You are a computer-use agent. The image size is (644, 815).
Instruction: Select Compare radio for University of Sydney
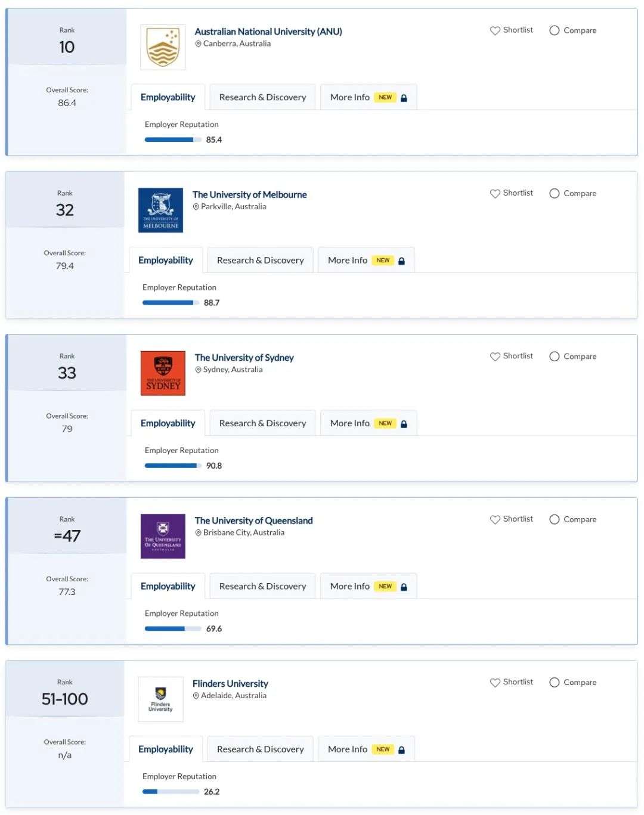(x=555, y=356)
